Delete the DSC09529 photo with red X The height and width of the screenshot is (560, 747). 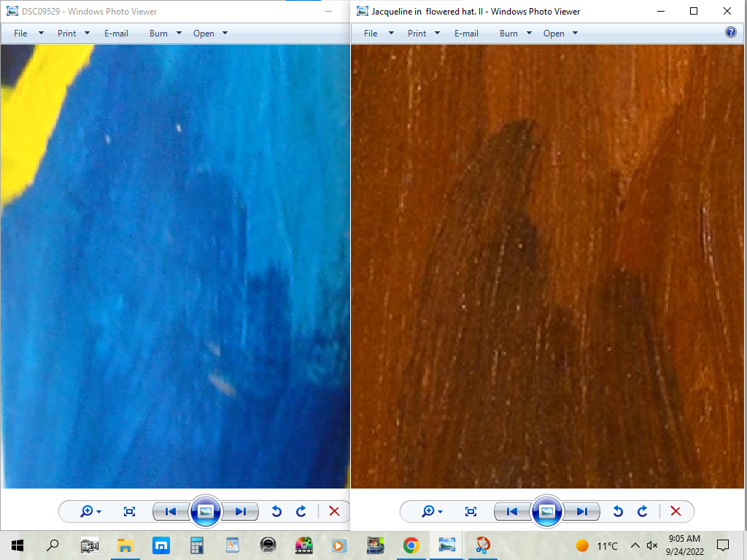(x=334, y=511)
